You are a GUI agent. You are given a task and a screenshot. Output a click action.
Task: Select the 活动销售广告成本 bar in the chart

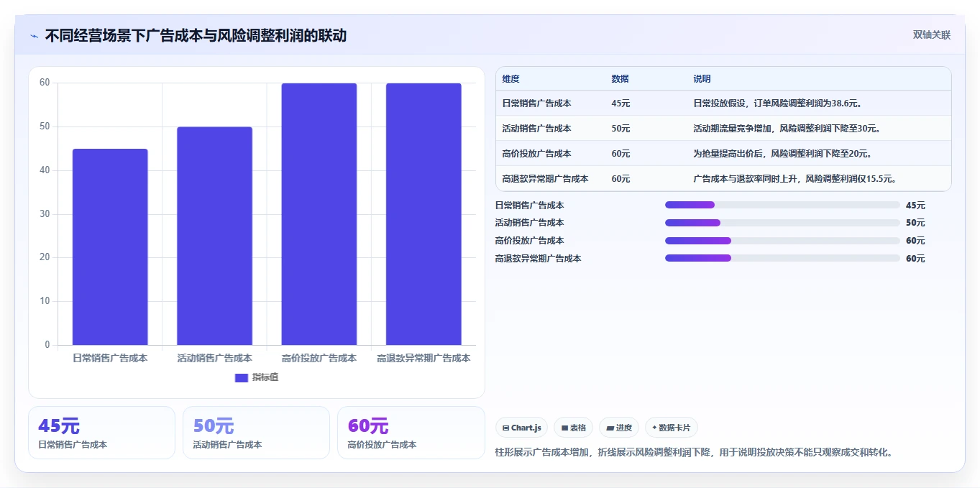(214, 236)
